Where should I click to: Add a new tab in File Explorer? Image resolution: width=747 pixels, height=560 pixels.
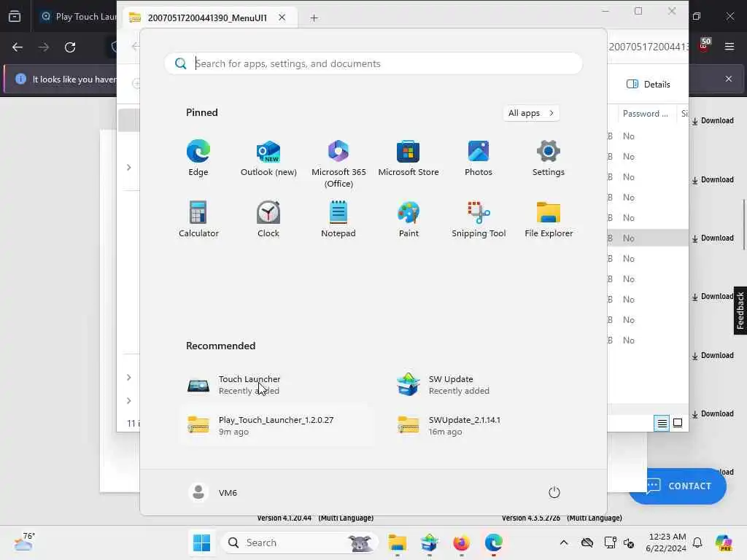tap(314, 17)
